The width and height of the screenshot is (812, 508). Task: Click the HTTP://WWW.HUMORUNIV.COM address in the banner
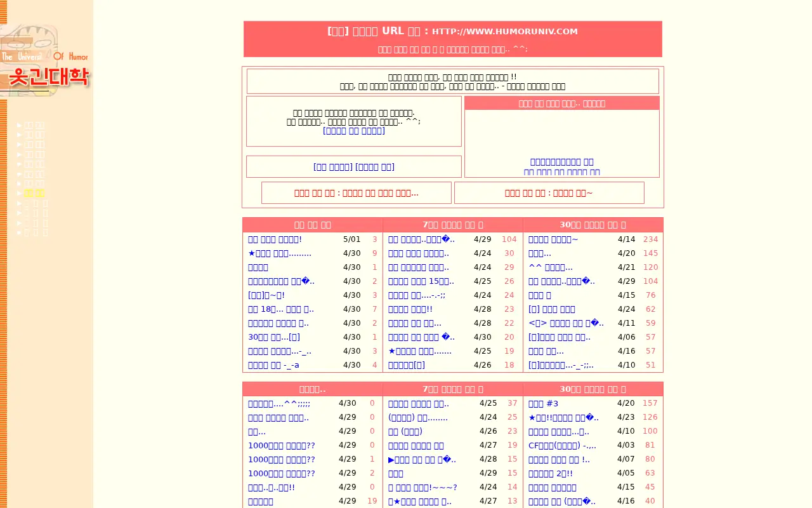[505, 31]
